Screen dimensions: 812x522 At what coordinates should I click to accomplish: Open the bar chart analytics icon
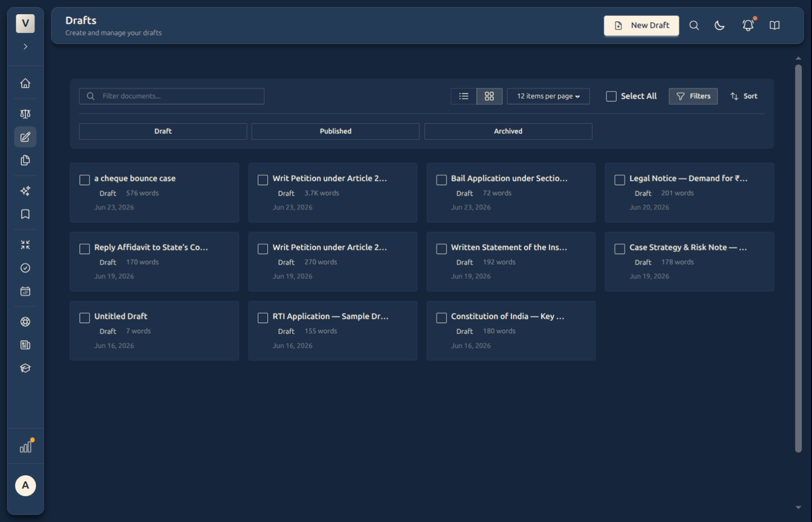pos(26,446)
